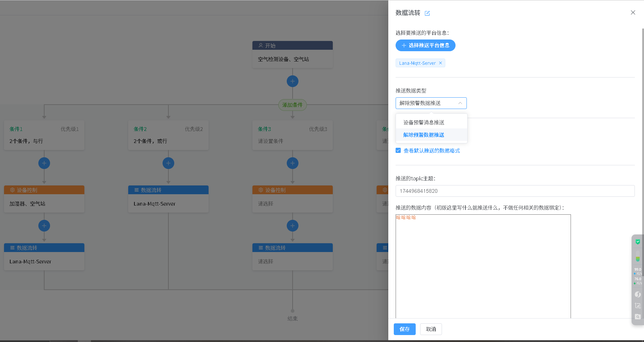Click the screenshot crop icon in floating widget
This screenshot has width=644, height=342.
(637, 305)
